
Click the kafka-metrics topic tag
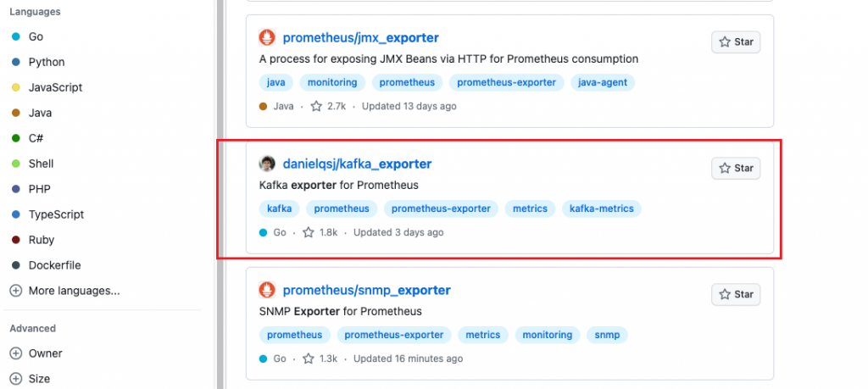602,208
